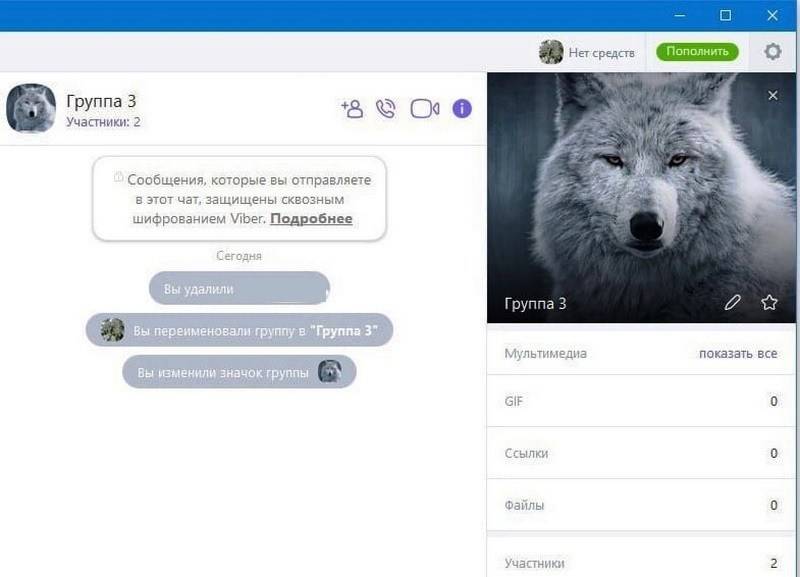Toggle the chat info panel icon
The image size is (800, 577).
[462, 109]
